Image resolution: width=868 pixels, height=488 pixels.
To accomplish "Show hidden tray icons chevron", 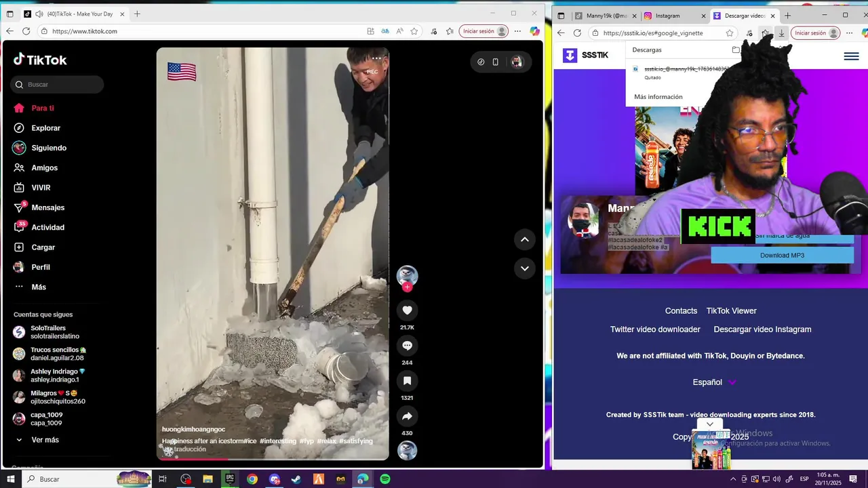I will tap(733, 479).
